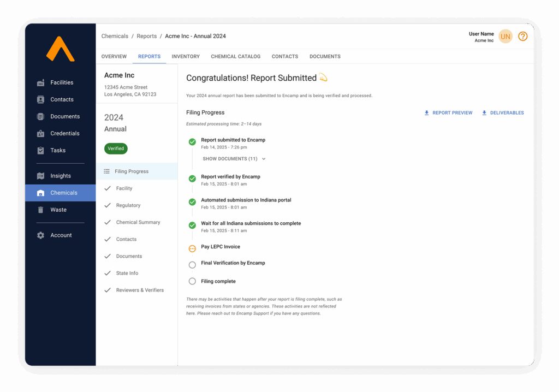Click checkmark beside Facility section
Screen dimensions: 559x392
(x=108, y=188)
